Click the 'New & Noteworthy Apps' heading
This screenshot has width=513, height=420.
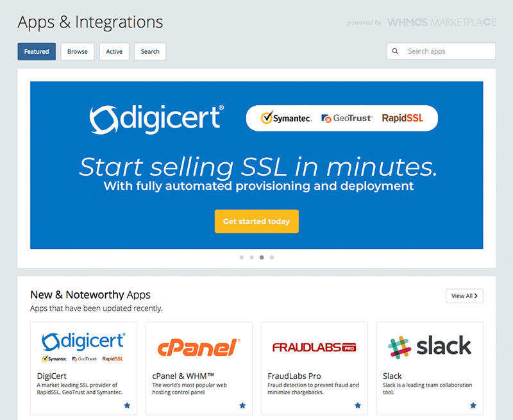[x=90, y=295]
